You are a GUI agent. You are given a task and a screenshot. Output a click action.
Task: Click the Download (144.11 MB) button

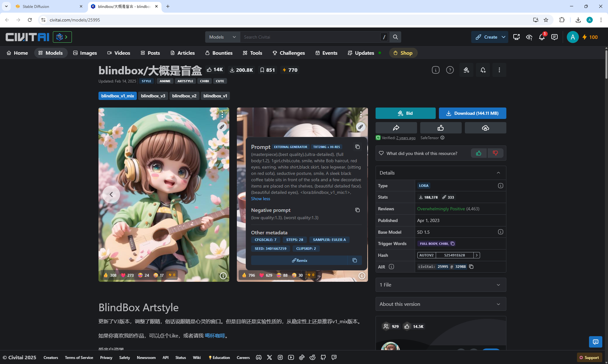point(472,113)
